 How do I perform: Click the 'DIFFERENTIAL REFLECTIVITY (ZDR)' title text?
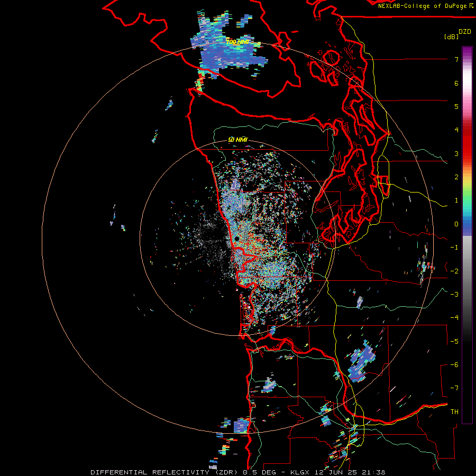click(165, 472)
